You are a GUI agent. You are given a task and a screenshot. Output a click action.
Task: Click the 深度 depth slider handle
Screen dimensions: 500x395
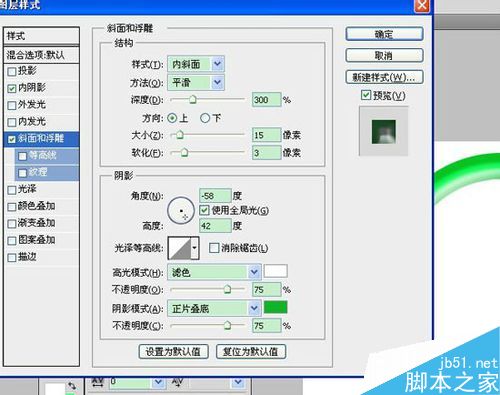[x=193, y=99]
